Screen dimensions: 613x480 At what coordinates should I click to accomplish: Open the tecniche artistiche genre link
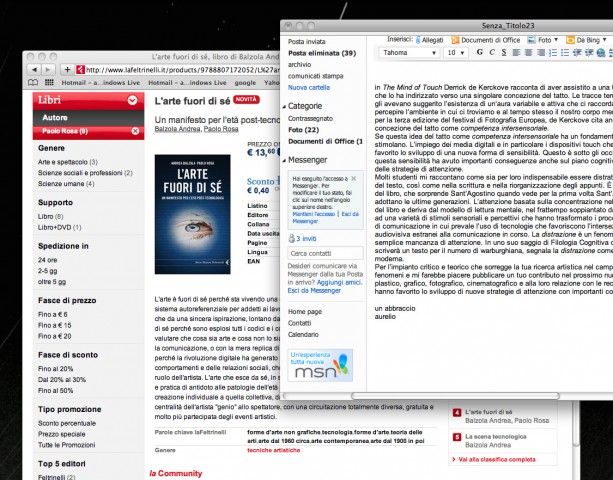274,450
